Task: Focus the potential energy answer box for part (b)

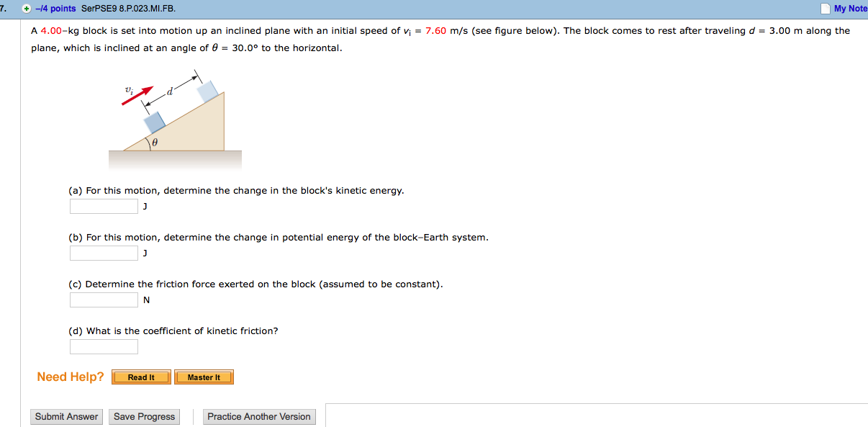Action: point(104,253)
